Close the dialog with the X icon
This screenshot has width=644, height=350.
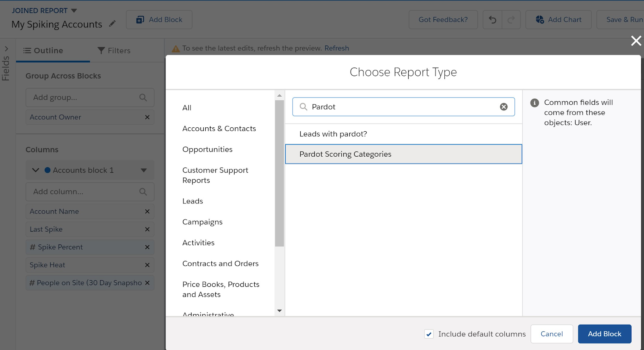point(636,41)
